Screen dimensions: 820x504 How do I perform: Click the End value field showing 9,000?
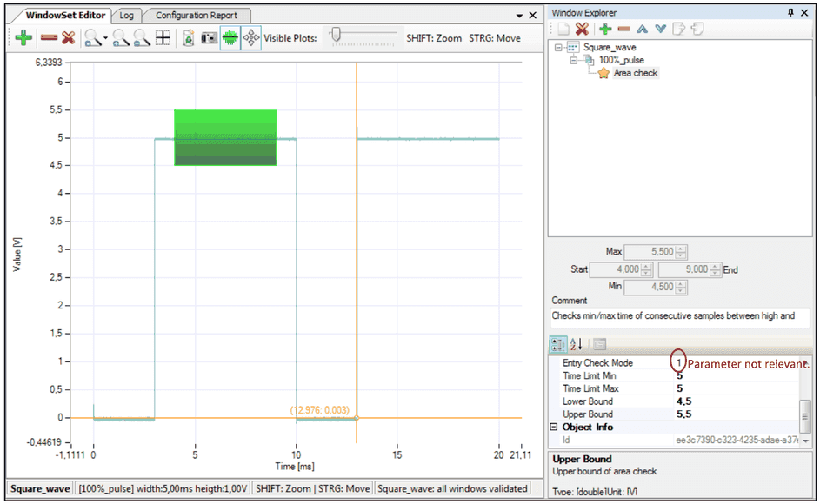683,269
